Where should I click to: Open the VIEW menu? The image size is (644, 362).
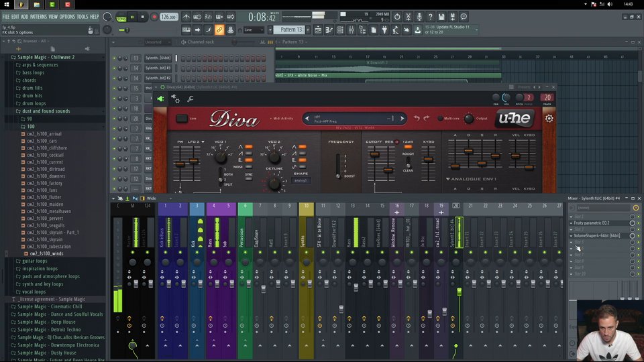click(53, 17)
